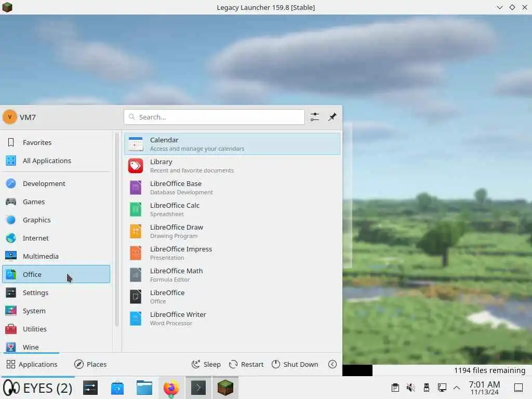This screenshot has width=532, height=399.
Task: Launch LibreOffice Base
Action: point(232,188)
